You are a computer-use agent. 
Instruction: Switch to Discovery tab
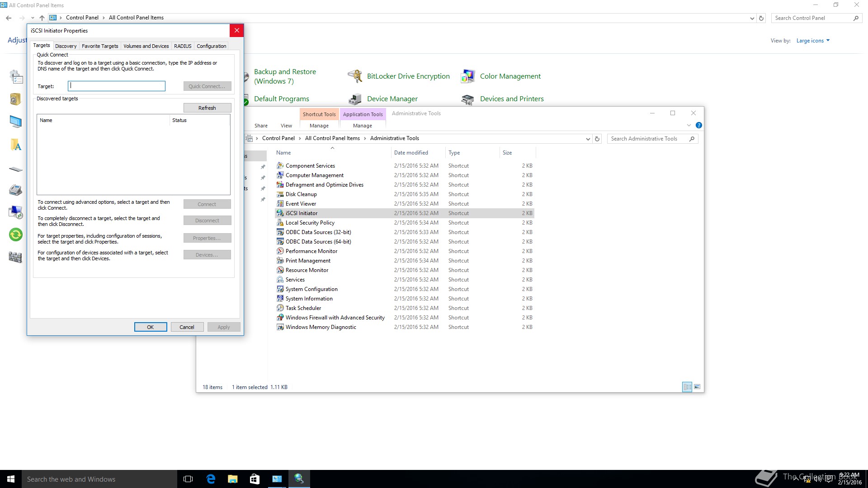(x=66, y=46)
